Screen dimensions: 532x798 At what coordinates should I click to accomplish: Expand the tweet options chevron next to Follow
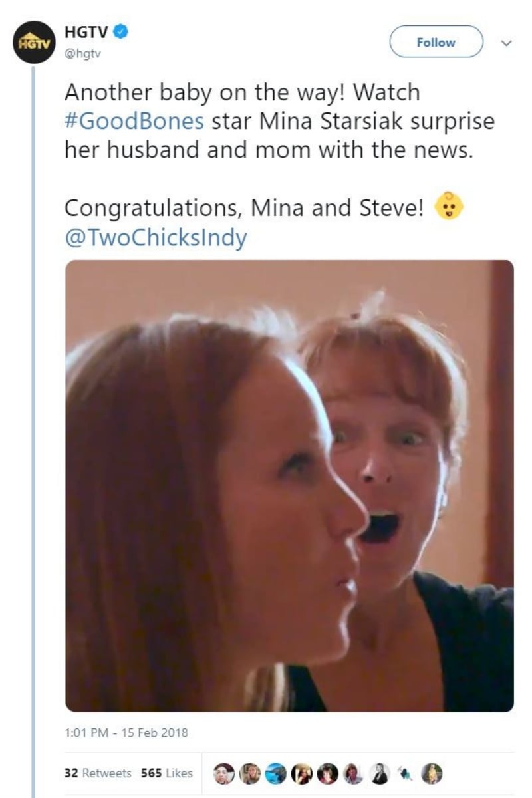(506, 43)
